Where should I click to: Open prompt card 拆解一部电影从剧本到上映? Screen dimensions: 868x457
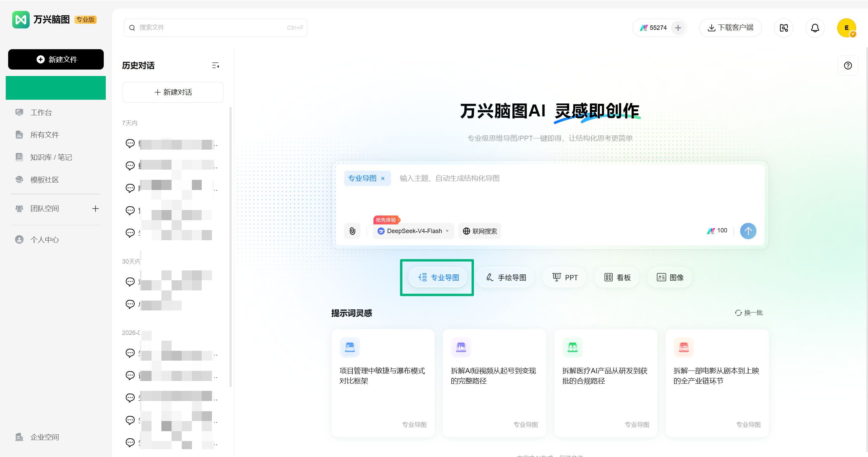point(717,383)
